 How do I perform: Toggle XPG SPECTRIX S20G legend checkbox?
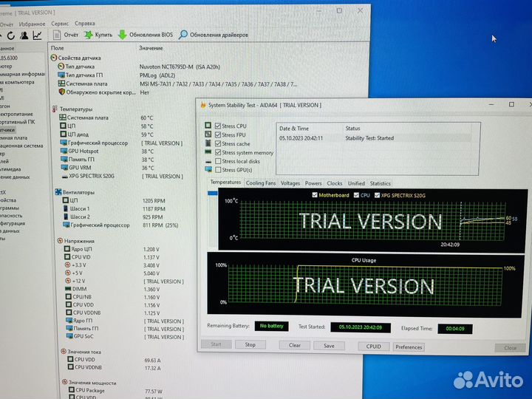(377, 195)
